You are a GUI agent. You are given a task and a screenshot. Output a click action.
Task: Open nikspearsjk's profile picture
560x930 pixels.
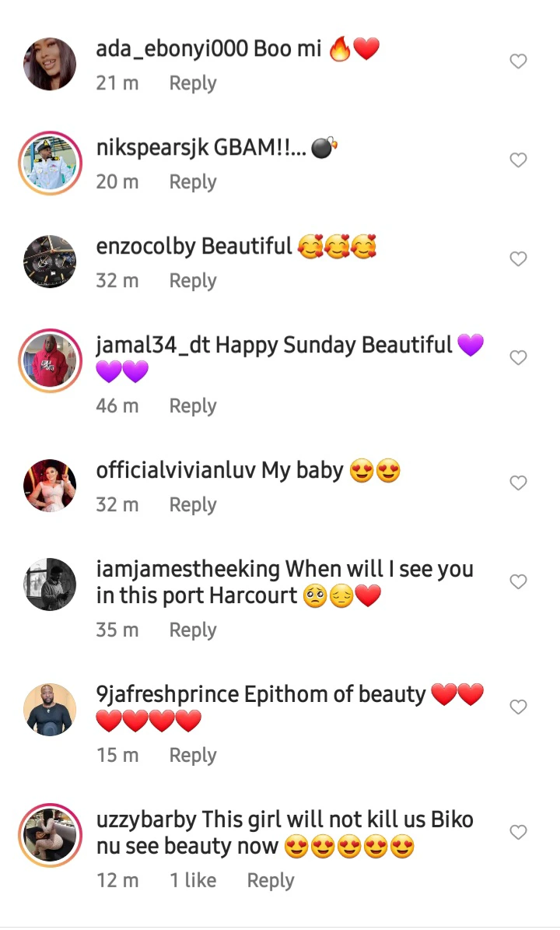coord(51,163)
